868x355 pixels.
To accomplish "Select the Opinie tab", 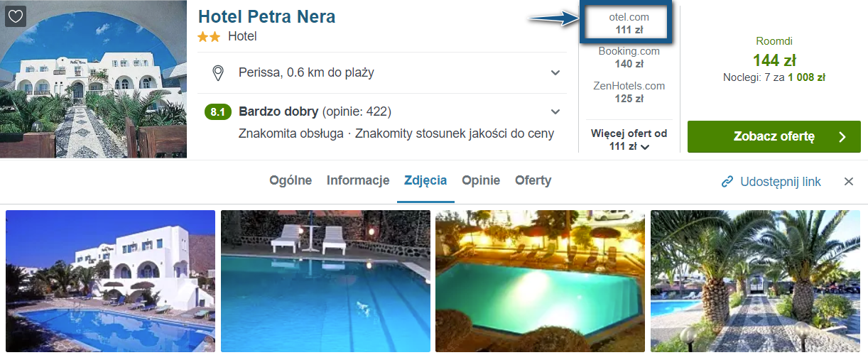I will (481, 180).
